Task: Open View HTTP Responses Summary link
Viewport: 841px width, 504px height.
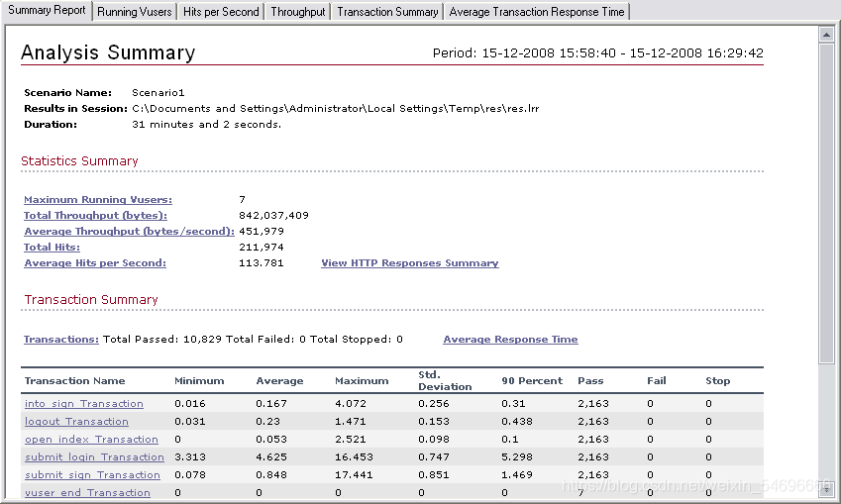Action: pyautogui.click(x=410, y=262)
